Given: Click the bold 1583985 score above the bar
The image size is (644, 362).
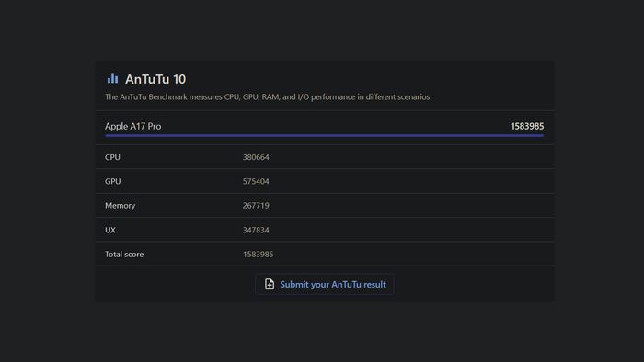Looking at the screenshot, I should (x=527, y=126).
